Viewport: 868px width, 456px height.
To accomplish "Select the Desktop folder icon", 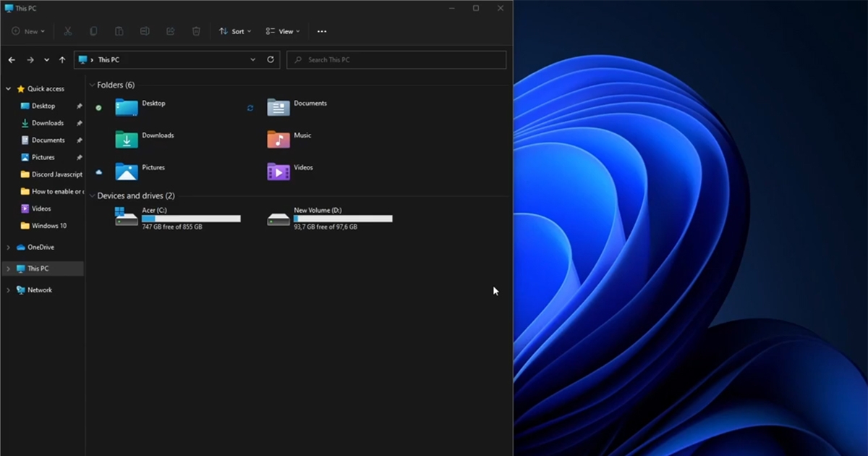I will click(127, 108).
